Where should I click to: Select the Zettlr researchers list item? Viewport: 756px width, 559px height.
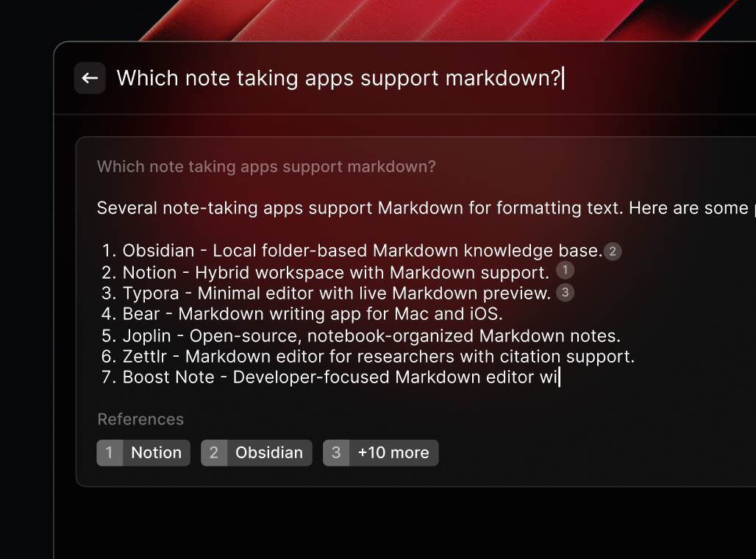[368, 357]
